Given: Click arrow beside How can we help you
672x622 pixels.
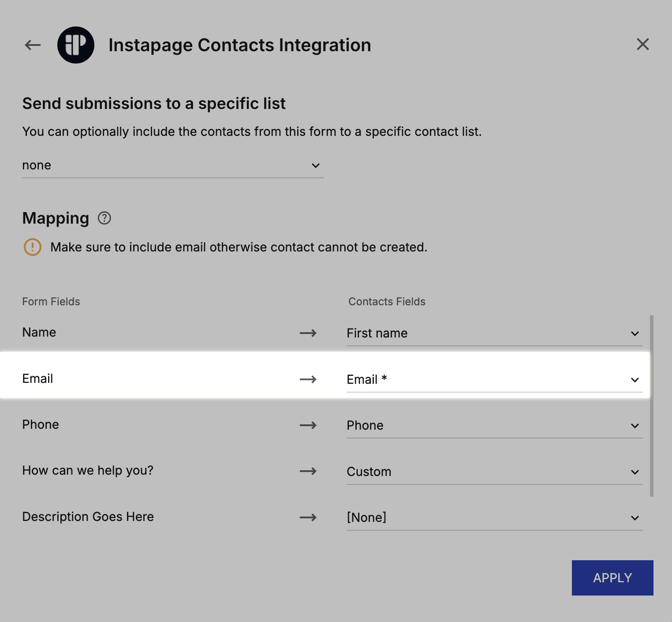Looking at the screenshot, I should [x=308, y=471].
